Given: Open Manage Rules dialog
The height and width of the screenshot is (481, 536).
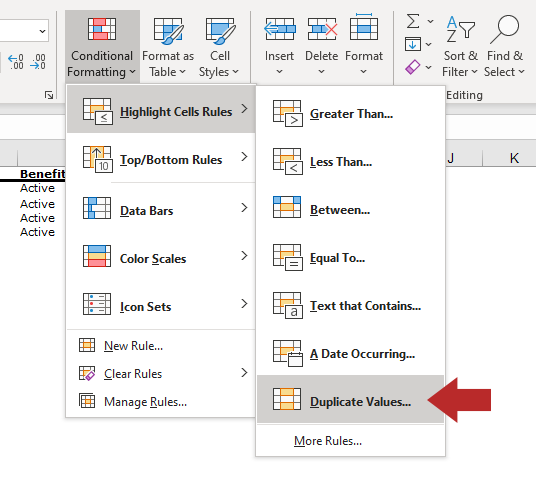Looking at the screenshot, I should (x=145, y=402).
